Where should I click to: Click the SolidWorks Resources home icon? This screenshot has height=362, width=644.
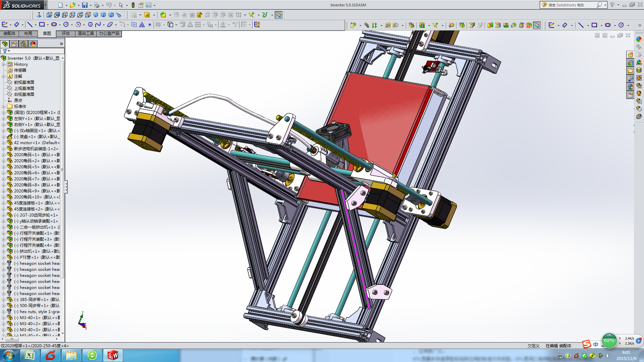pos(630,55)
